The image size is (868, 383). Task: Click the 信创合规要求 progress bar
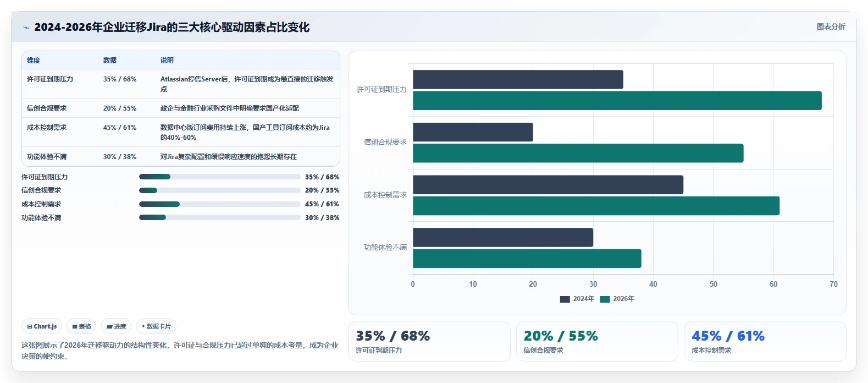[x=220, y=190]
